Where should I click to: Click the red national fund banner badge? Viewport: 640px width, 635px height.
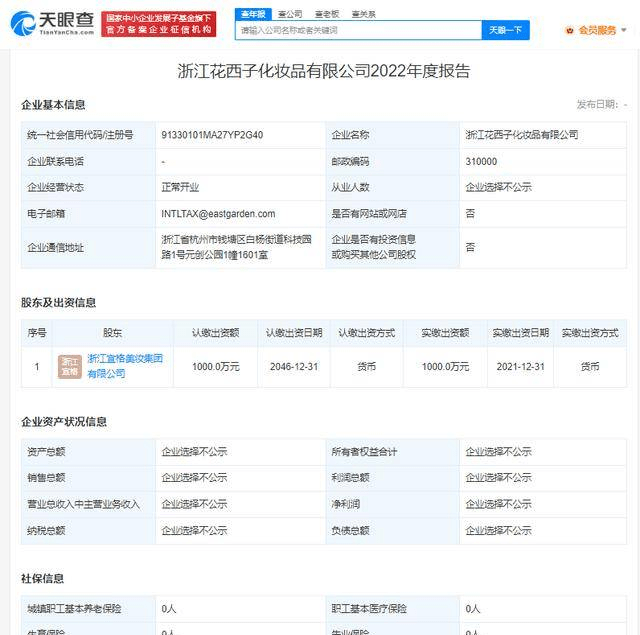pyautogui.click(x=161, y=23)
